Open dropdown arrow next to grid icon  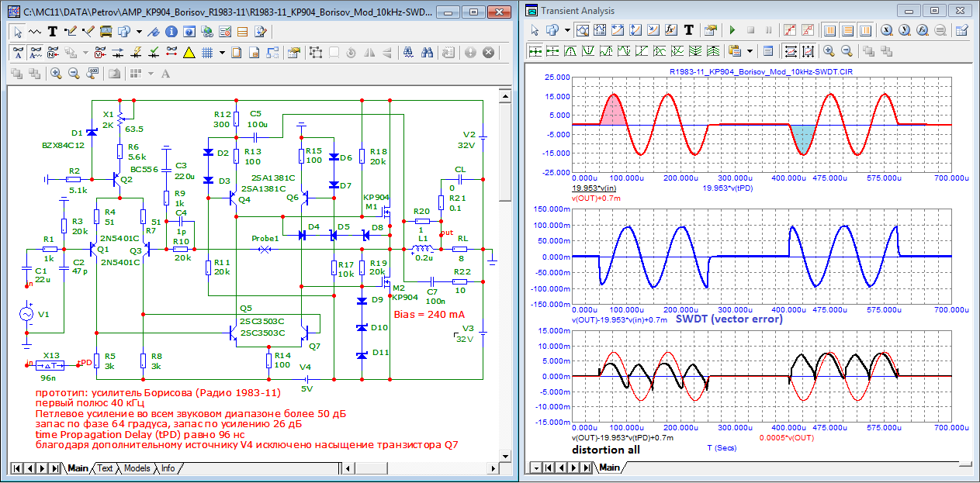click(x=222, y=53)
